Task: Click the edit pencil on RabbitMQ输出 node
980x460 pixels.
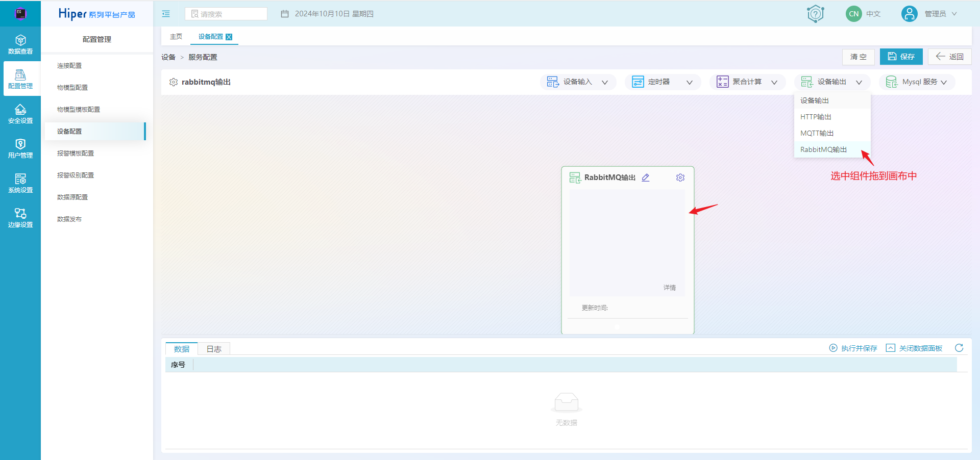Action: tap(646, 177)
